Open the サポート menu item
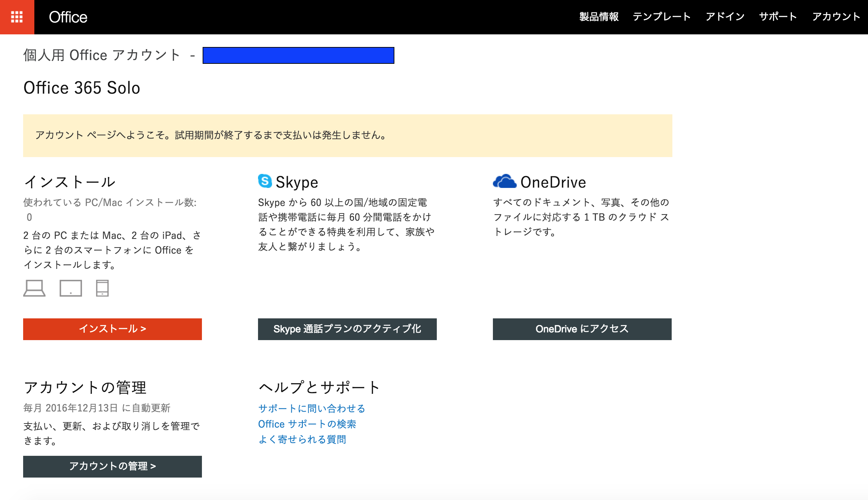 pos(778,16)
